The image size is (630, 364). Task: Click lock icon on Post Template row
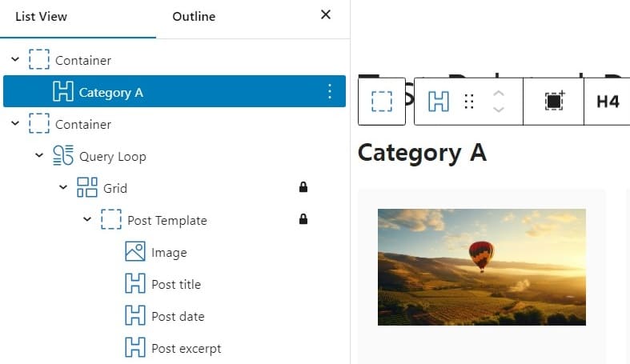point(303,220)
